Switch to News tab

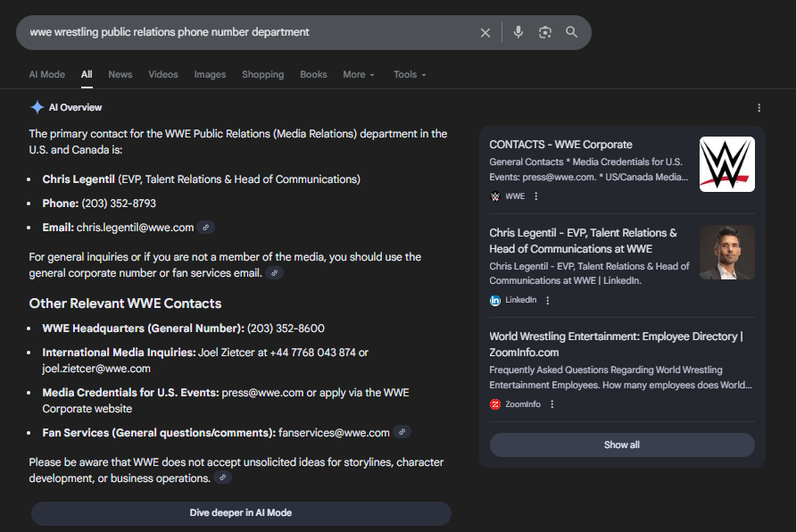[120, 75]
